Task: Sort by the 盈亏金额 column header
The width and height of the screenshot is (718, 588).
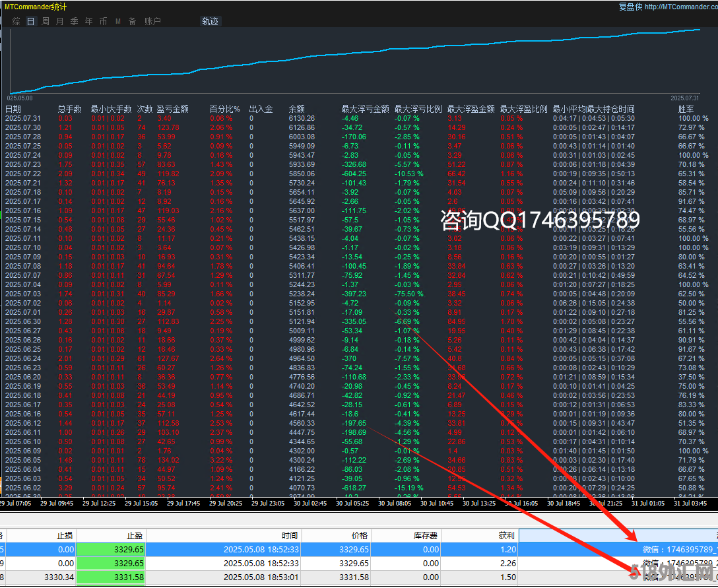Action: pos(172,109)
